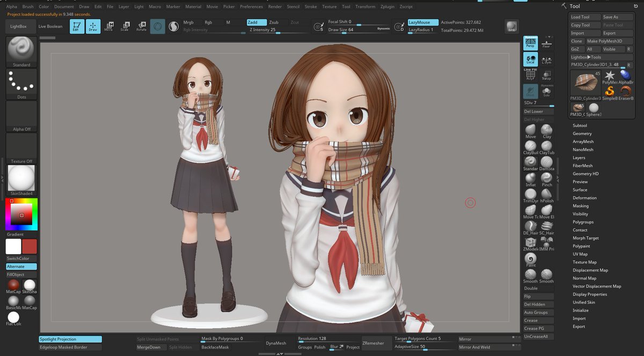The width and height of the screenshot is (644, 356).
Task: Select the SC_Hair brush
Action: 546,227
